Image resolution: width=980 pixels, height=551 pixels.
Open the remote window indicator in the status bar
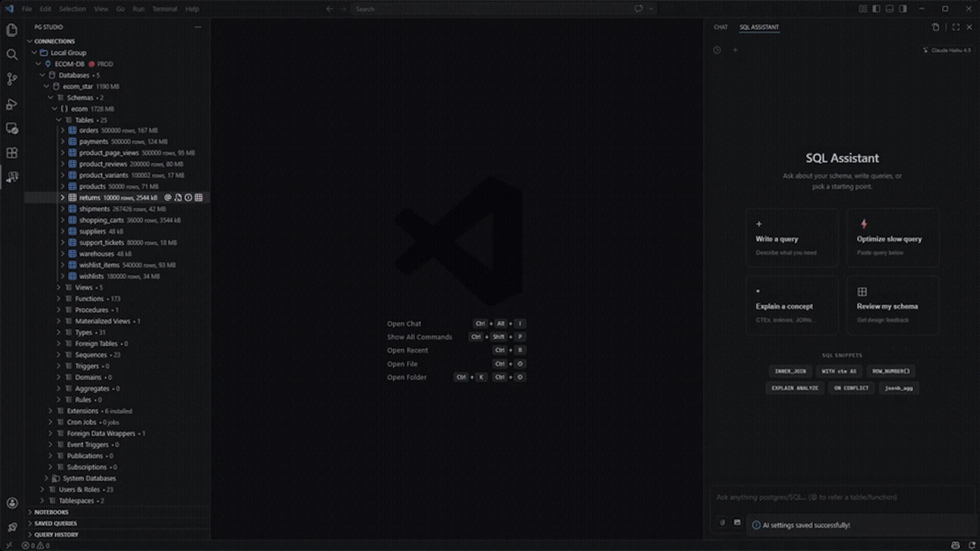9,545
